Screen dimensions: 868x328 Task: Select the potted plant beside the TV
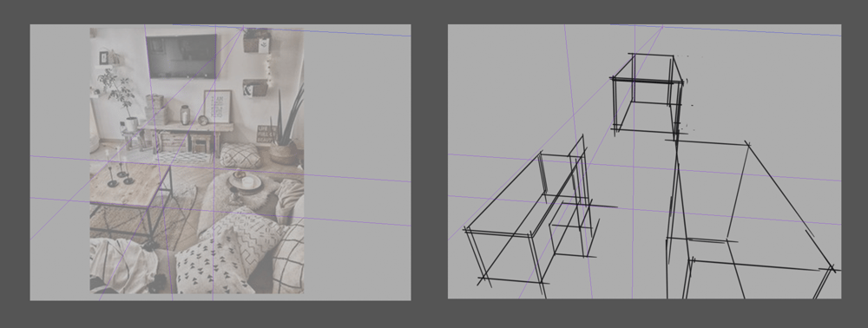(x=118, y=100)
